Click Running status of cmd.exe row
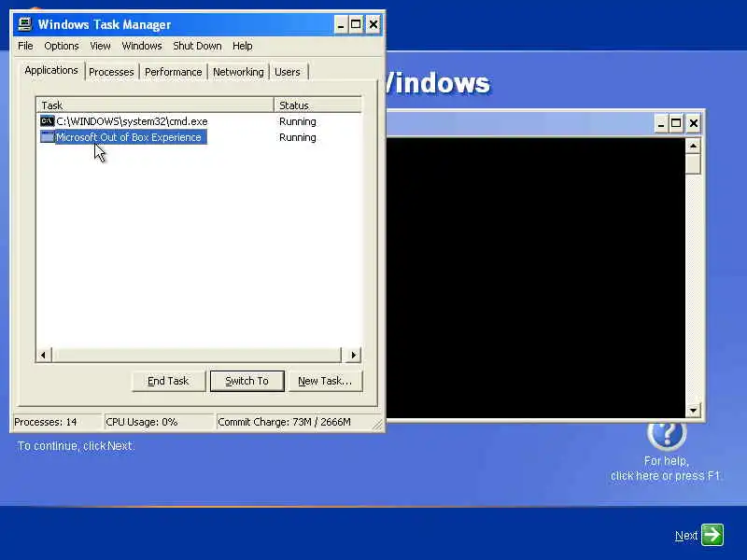Screen dimensions: 747x560 click(297, 121)
